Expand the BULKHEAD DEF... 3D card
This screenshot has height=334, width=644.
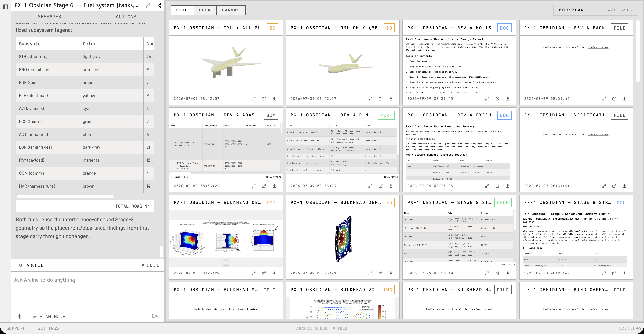(370, 273)
